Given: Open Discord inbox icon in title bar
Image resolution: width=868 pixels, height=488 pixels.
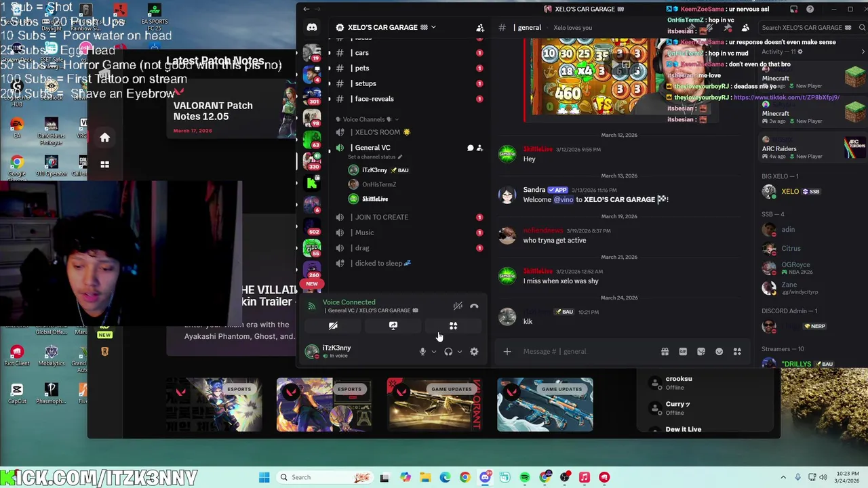Looking at the screenshot, I should [793, 9].
